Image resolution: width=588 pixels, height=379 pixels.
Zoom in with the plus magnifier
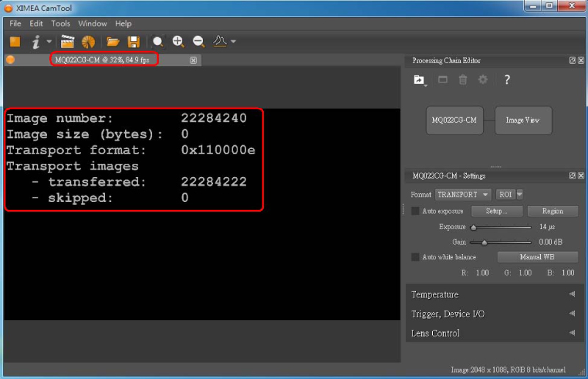[178, 42]
